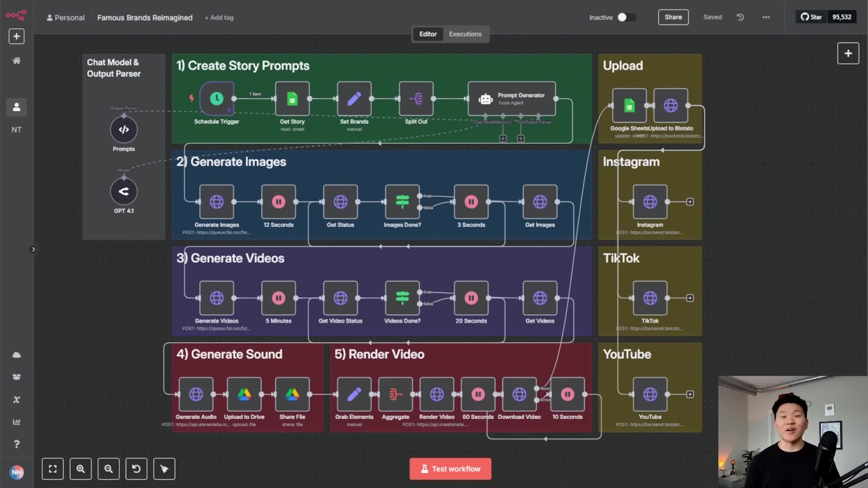This screenshot has height=488, width=868.
Task: Select the Images Done? if node
Action: (x=402, y=201)
